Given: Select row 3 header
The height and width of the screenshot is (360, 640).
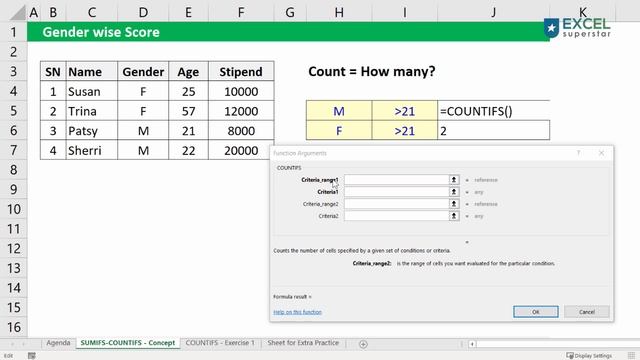Looking at the screenshot, I should [x=13, y=71].
